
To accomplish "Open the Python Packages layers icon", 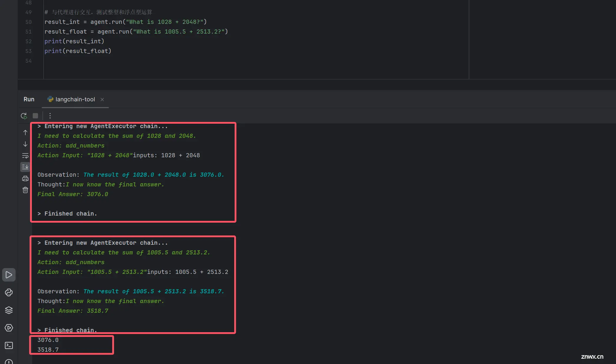I will pos(9,310).
